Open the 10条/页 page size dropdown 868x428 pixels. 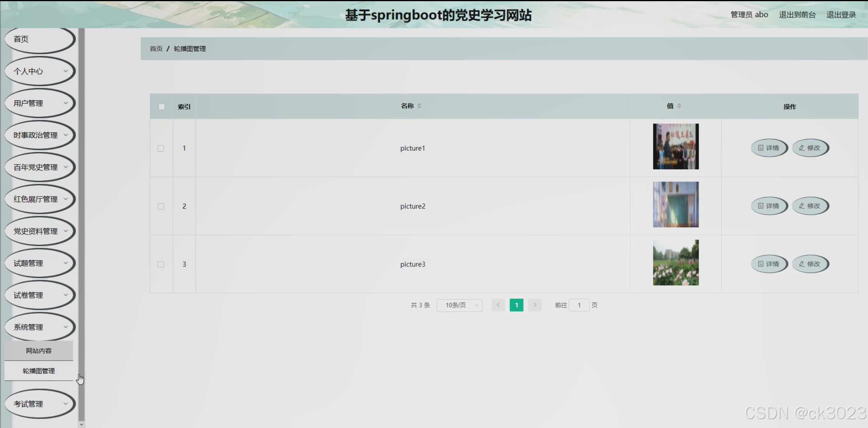(x=459, y=305)
